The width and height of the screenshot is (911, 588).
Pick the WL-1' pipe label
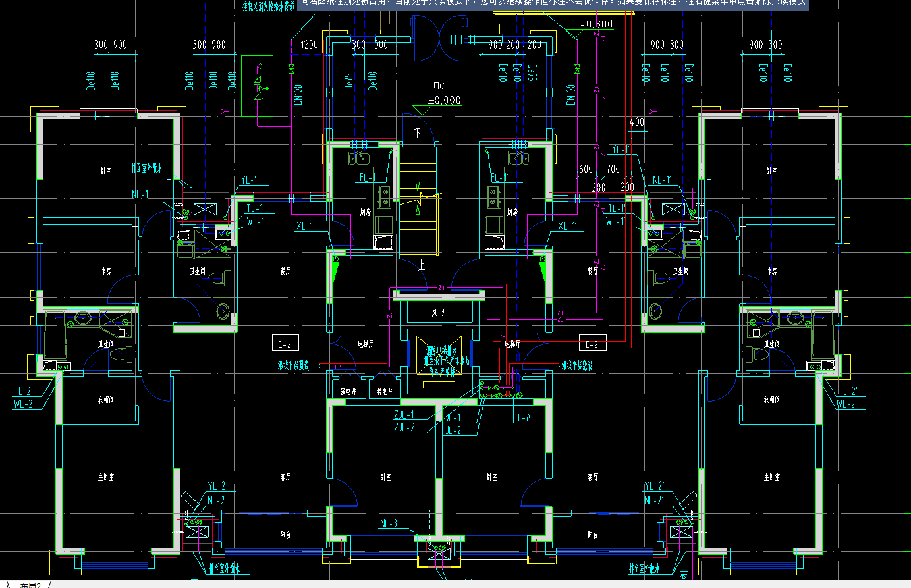pyautogui.click(x=616, y=221)
